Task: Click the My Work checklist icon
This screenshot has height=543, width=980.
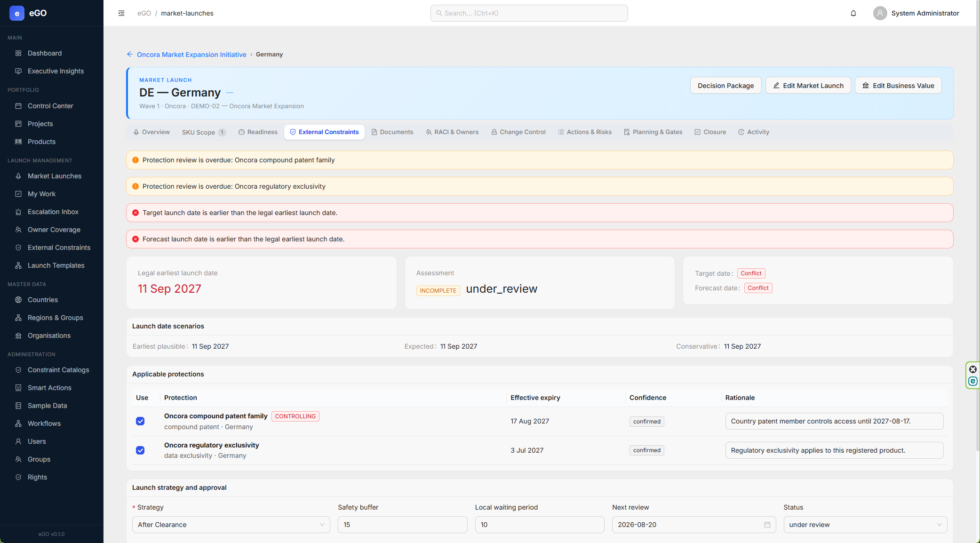Action: coord(18,194)
